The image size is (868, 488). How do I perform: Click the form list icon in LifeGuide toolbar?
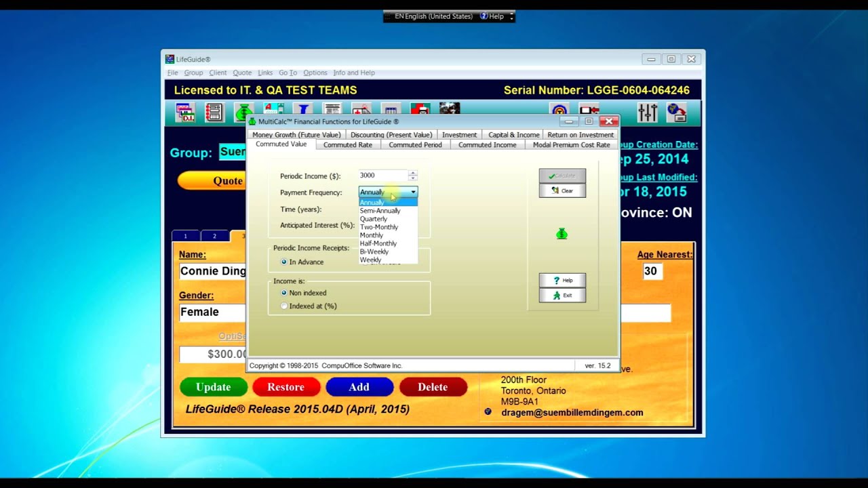(214, 113)
